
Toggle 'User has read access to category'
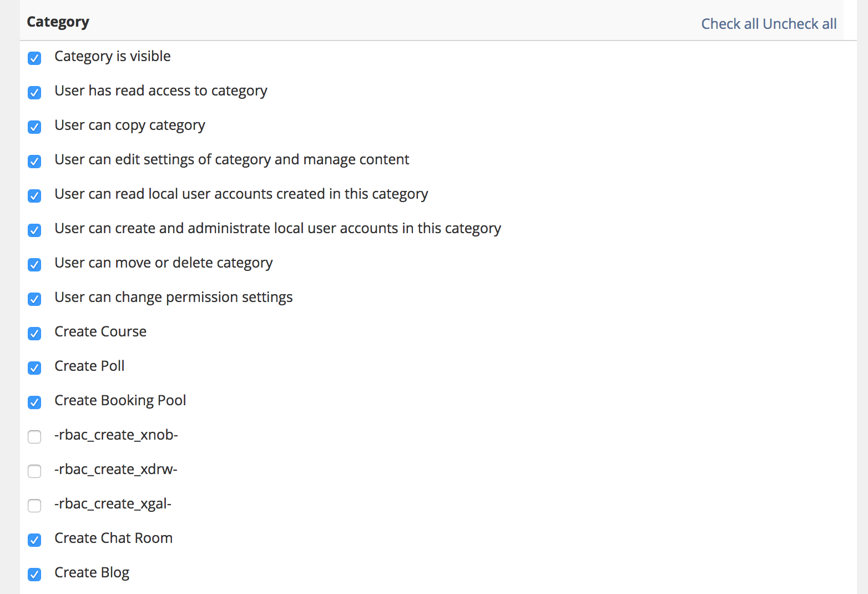(34, 92)
